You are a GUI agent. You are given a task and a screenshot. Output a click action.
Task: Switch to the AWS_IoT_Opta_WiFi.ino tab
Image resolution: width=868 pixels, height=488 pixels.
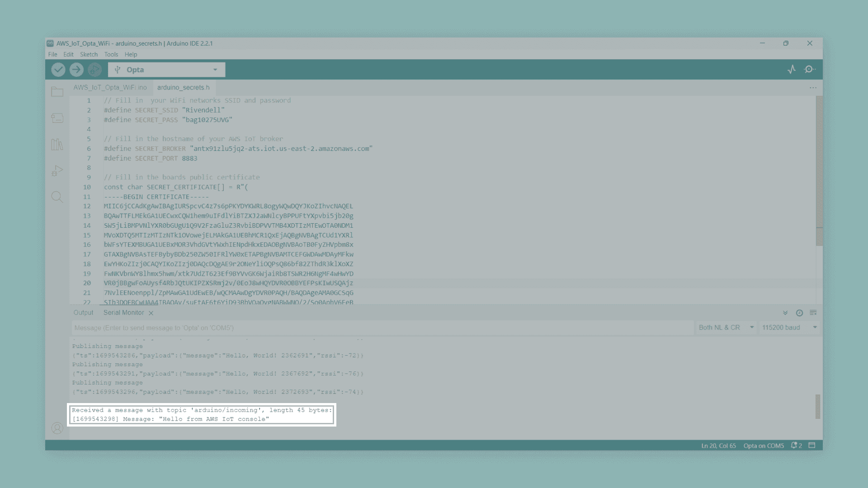click(x=110, y=87)
